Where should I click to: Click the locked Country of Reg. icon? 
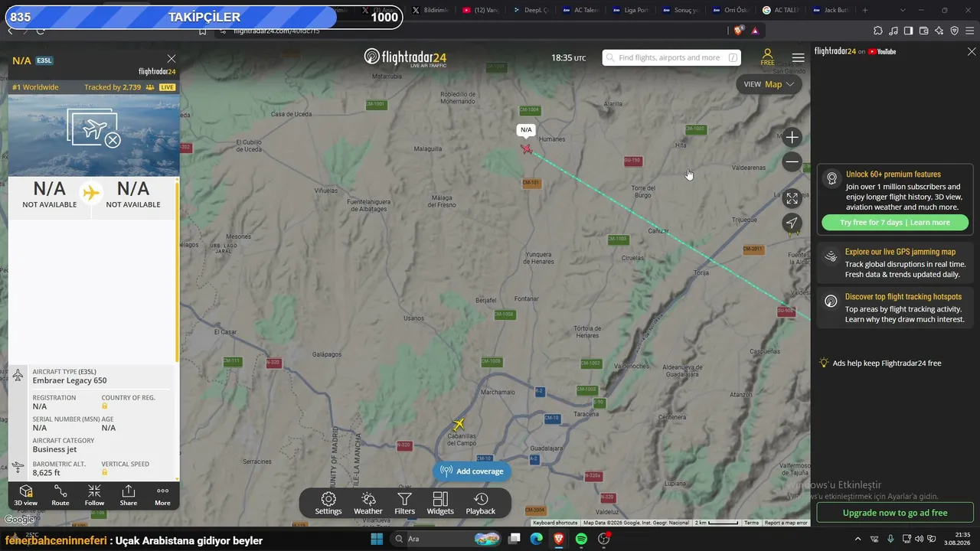[105, 406]
